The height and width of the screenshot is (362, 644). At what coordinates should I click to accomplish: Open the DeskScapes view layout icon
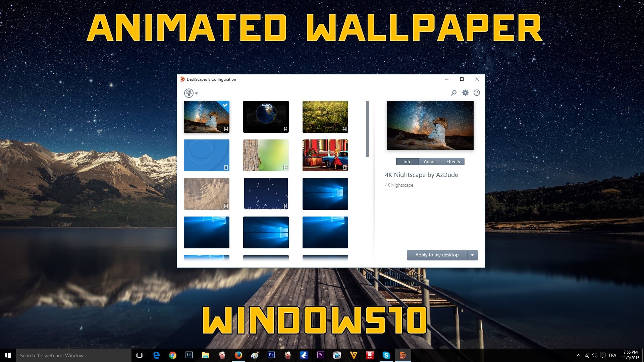(189, 93)
